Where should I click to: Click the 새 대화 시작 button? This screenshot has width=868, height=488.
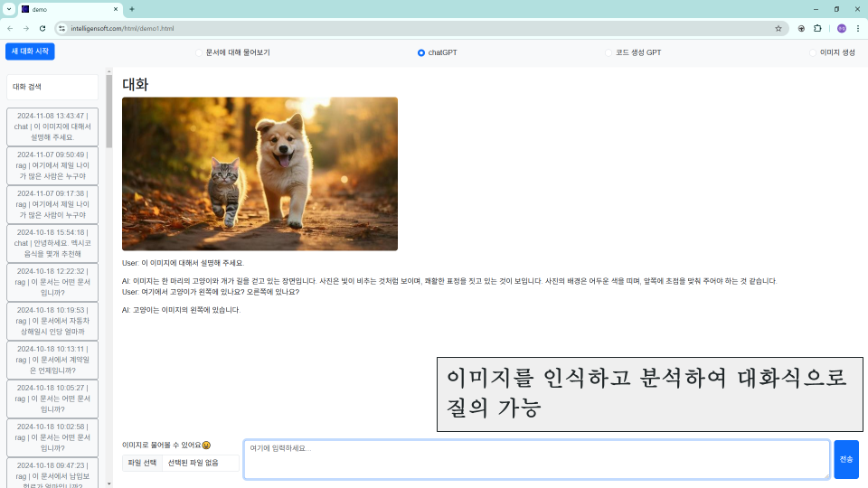coord(30,52)
